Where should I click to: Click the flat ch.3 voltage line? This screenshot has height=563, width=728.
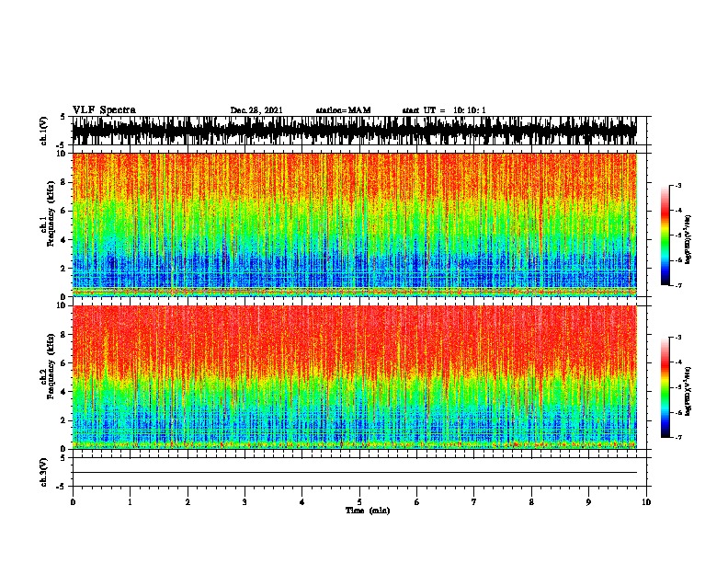[x=354, y=473]
